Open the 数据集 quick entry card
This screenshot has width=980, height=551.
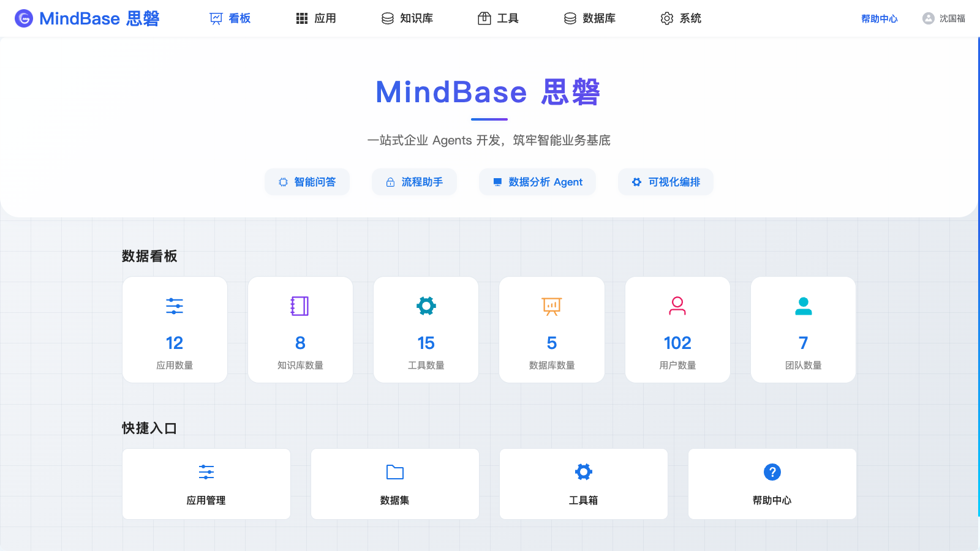click(395, 484)
